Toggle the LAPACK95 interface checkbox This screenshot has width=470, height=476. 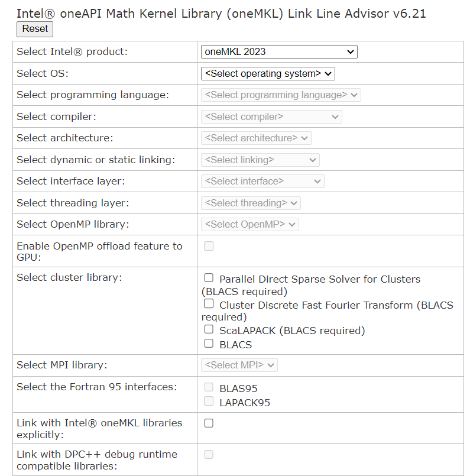pyautogui.click(x=209, y=401)
